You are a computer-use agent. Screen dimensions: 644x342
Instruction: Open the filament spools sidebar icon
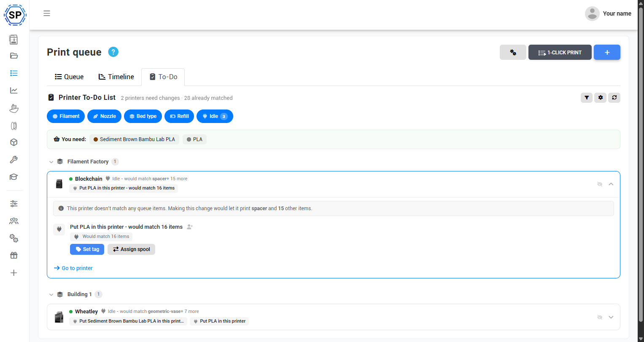click(13, 126)
